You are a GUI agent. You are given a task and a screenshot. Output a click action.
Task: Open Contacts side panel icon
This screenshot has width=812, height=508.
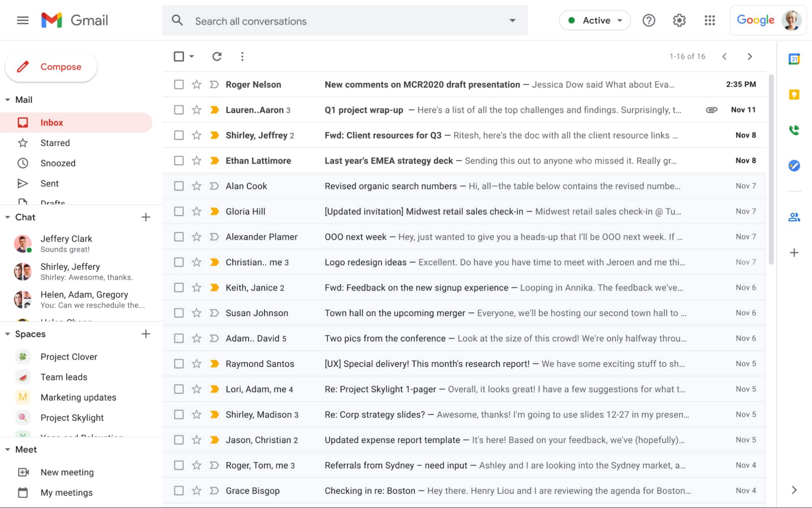(794, 217)
